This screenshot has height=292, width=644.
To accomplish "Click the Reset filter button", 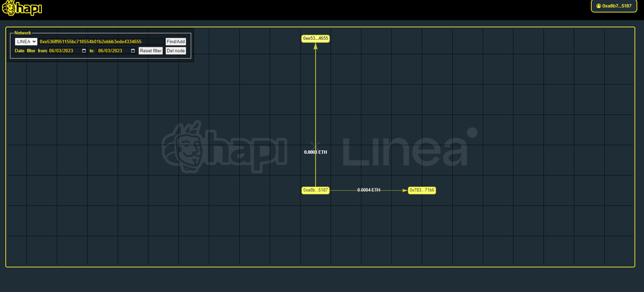I will (x=151, y=51).
